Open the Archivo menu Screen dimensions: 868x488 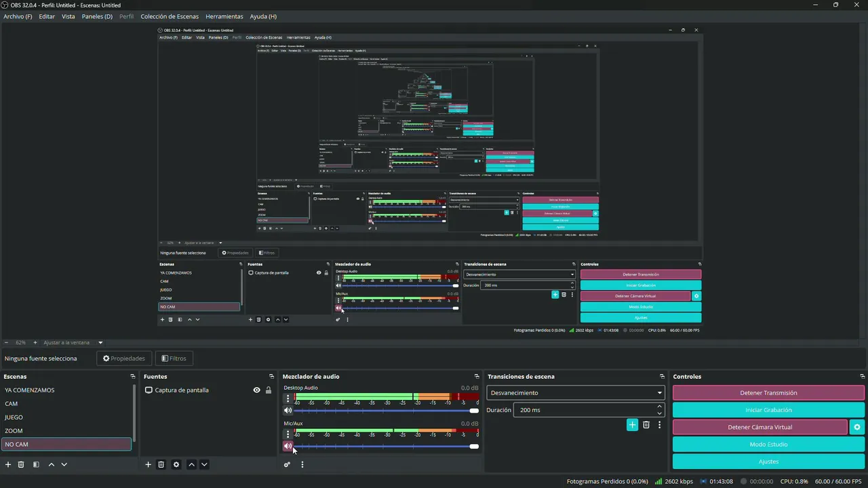coord(18,16)
